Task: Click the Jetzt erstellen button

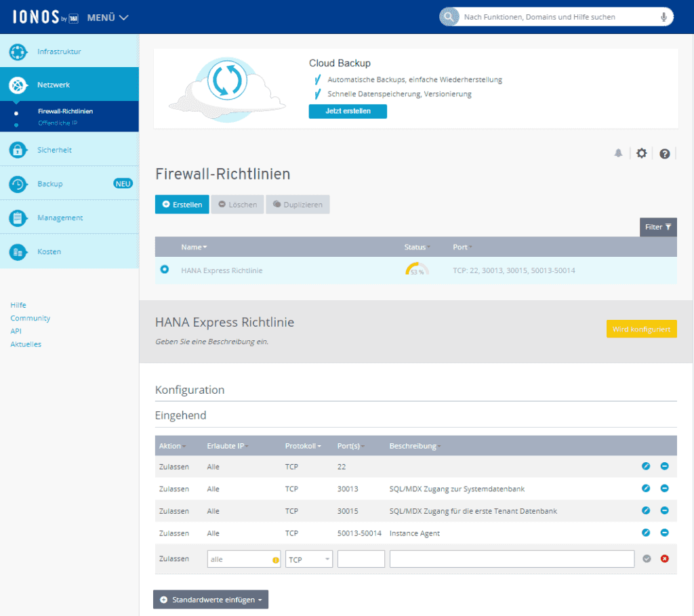Action: tap(348, 112)
